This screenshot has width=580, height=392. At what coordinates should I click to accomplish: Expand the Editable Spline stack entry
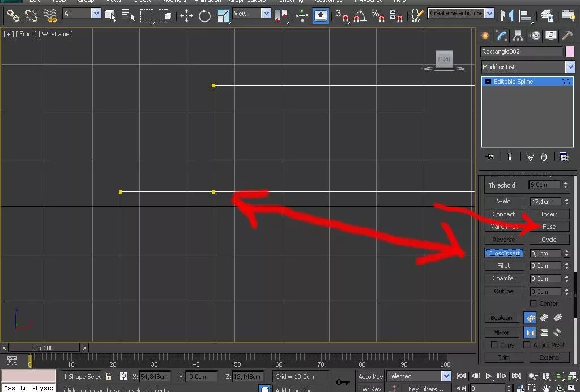pyautogui.click(x=488, y=82)
